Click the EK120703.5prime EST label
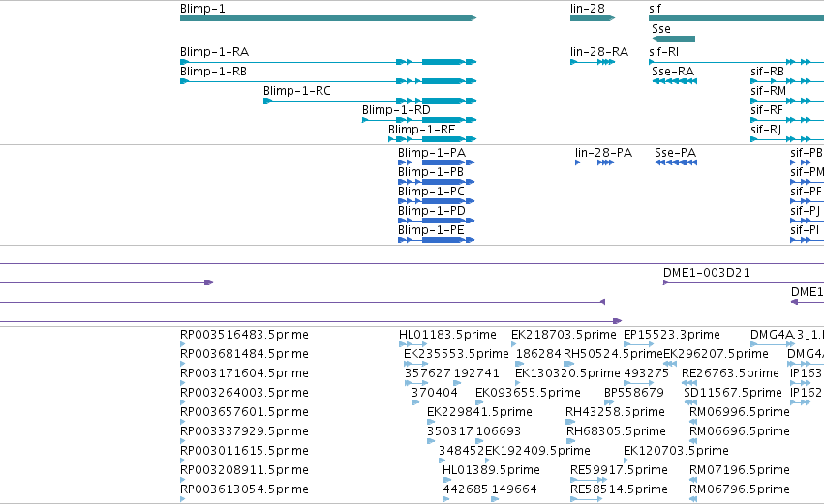This screenshot has height=504, width=824. click(x=676, y=452)
